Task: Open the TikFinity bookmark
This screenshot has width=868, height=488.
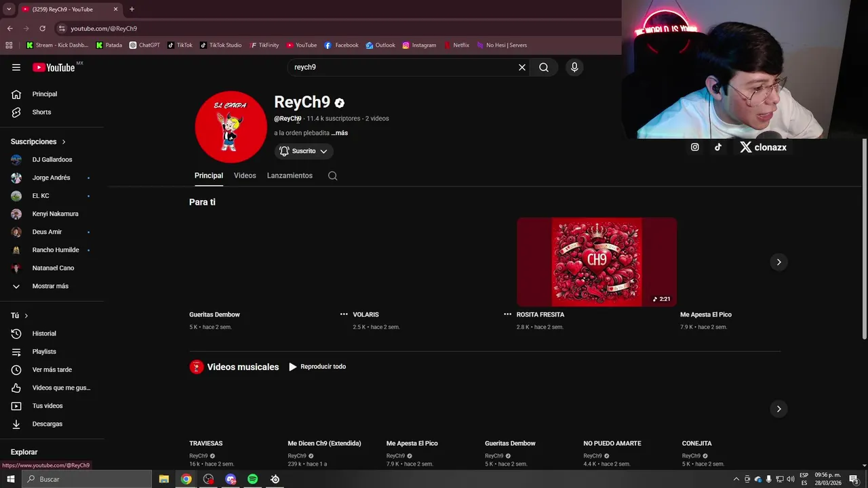Action: point(264,45)
